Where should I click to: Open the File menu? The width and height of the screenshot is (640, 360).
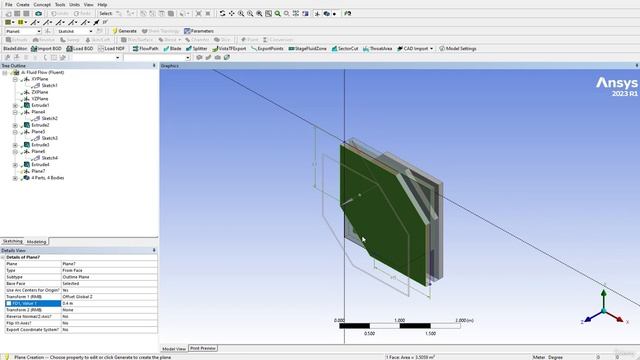click(x=9, y=4)
